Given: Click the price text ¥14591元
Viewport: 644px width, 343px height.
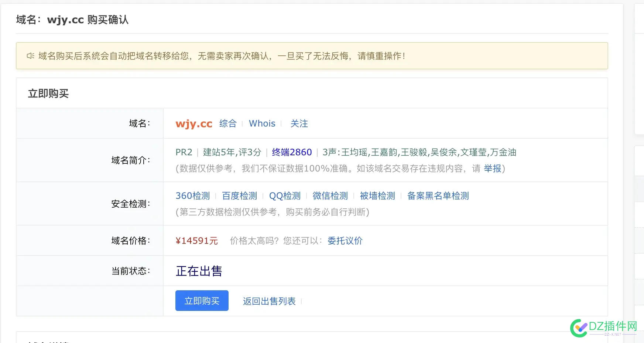Looking at the screenshot, I should (x=196, y=241).
